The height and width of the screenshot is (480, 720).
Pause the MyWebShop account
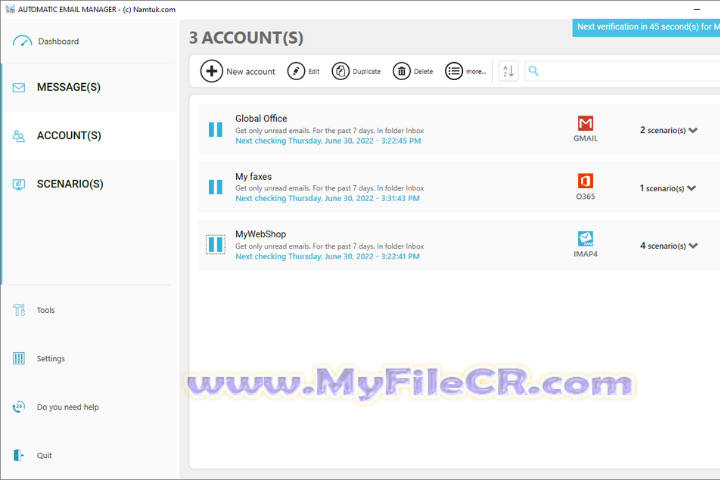(x=215, y=244)
